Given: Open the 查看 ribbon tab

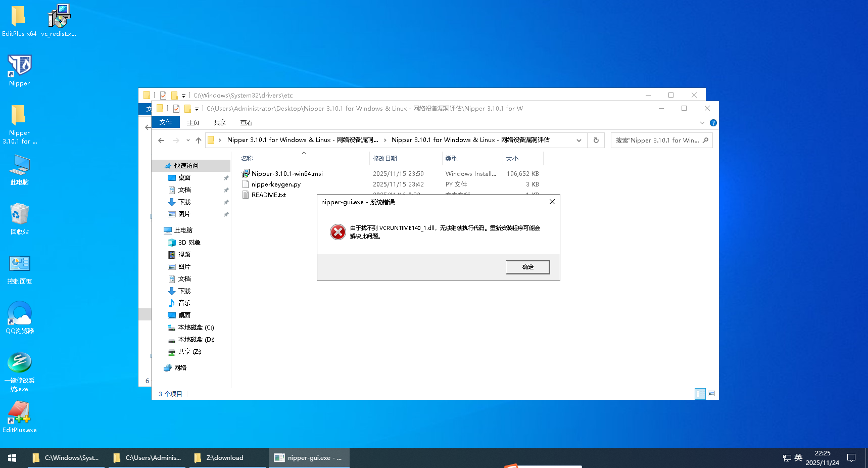Looking at the screenshot, I should click(246, 122).
